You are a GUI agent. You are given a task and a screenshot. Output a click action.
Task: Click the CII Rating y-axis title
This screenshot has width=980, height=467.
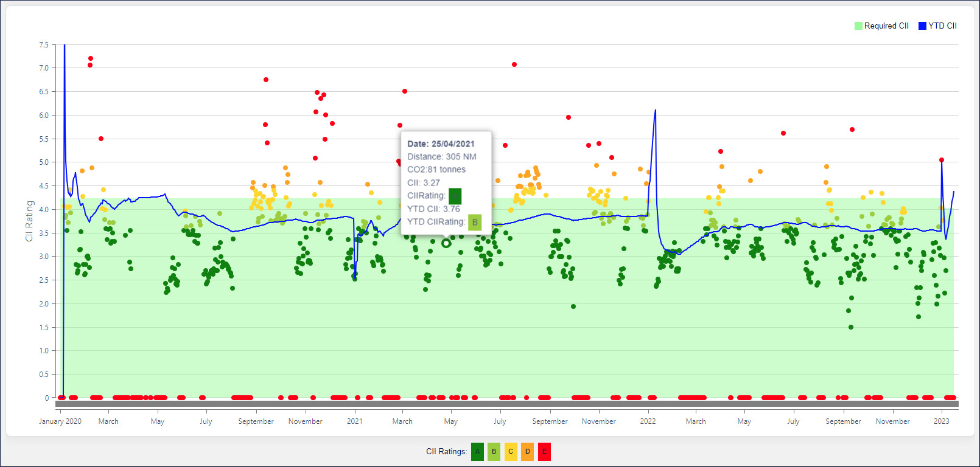pos(29,221)
